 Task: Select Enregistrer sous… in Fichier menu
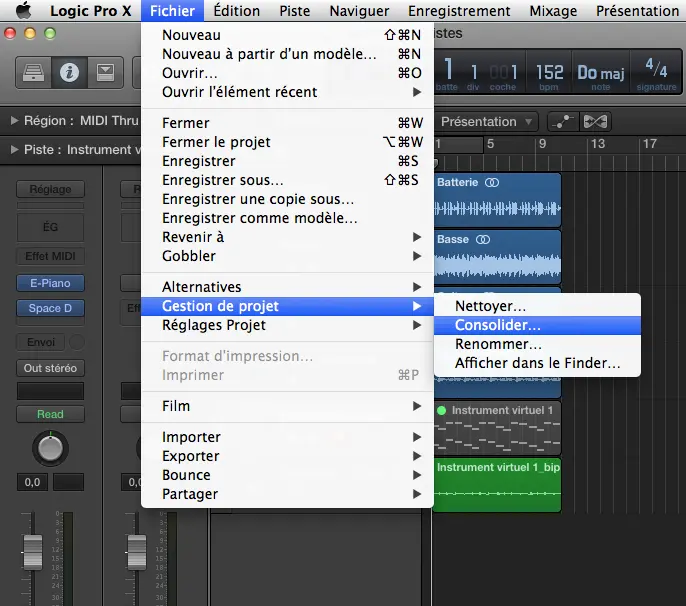point(222,180)
